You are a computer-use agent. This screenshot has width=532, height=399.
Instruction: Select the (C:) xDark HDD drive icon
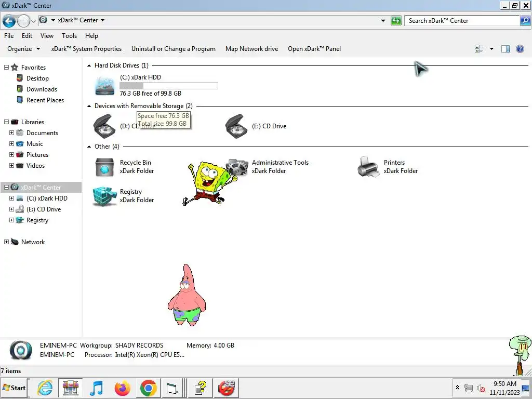click(x=104, y=86)
